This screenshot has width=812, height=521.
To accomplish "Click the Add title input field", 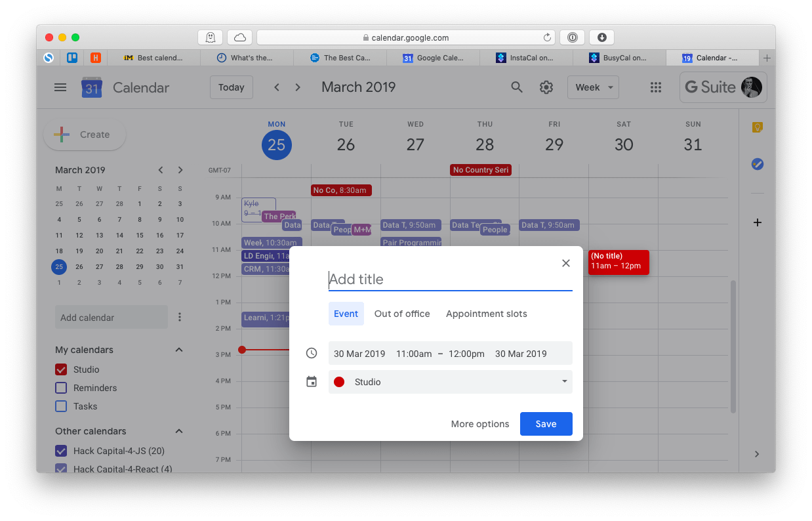I will 451,280.
